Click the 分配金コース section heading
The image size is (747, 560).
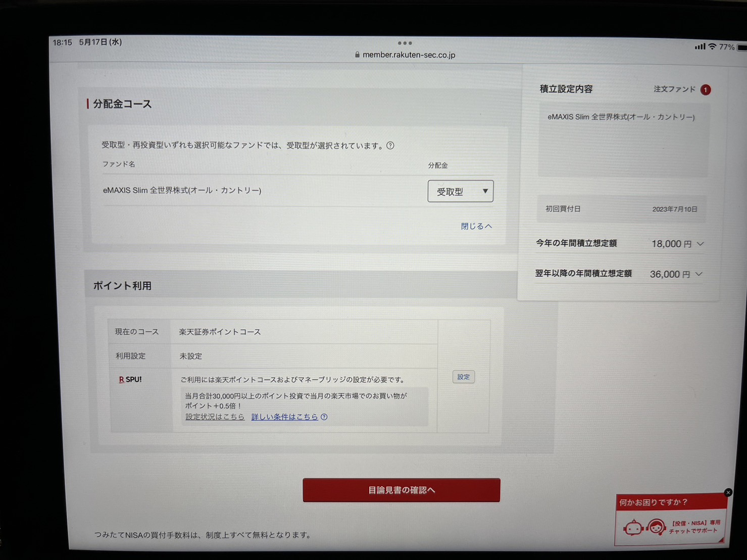(122, 104)
